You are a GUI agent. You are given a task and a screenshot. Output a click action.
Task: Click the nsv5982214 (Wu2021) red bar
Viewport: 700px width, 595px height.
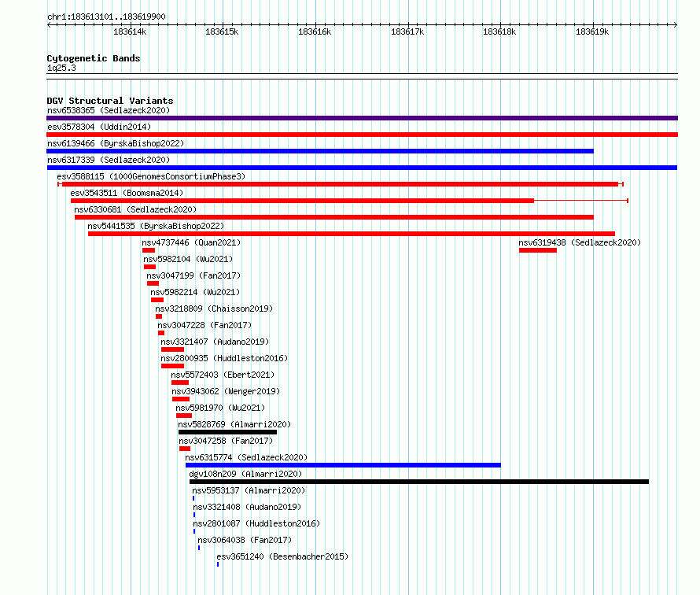(x=157, y=300)
